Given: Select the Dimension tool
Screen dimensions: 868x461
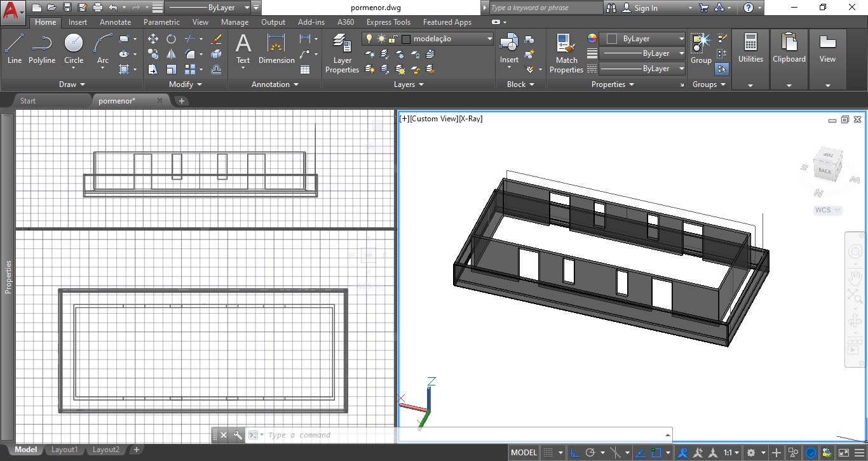Looking at the screenshot, I should click(x=276, y=49).
